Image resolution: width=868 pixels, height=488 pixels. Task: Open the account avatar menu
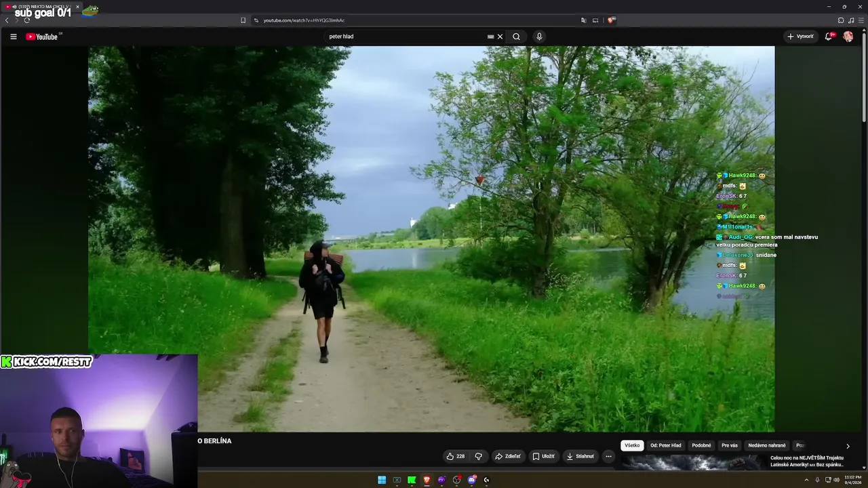[x=848, y=37]
